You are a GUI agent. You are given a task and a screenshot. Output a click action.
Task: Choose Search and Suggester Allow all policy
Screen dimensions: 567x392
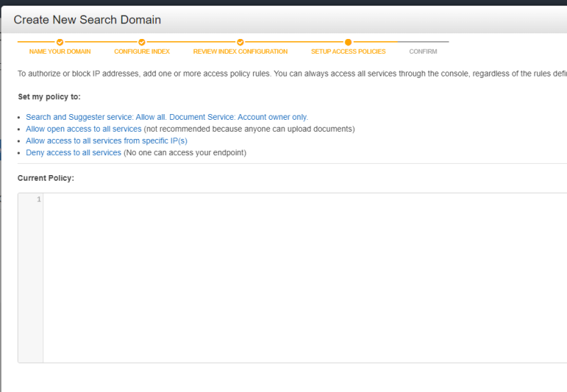167,117
